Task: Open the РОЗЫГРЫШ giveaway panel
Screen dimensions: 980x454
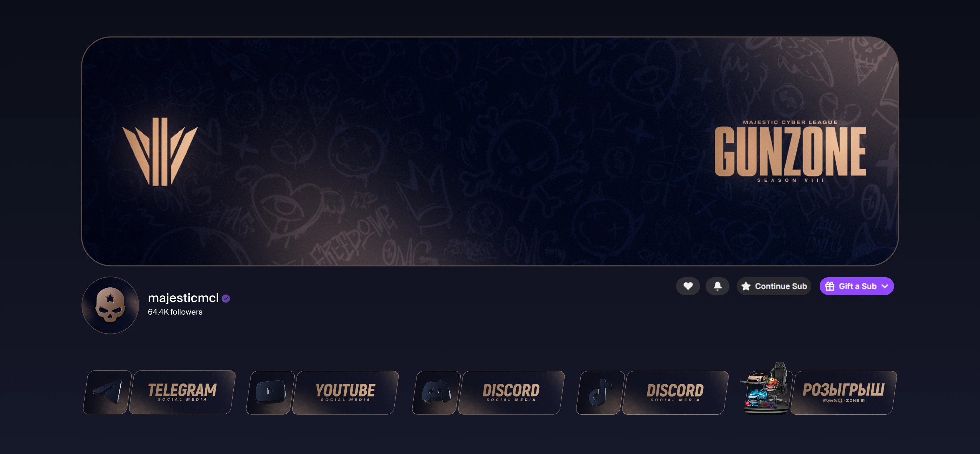Action: click(x=844, y=392)
